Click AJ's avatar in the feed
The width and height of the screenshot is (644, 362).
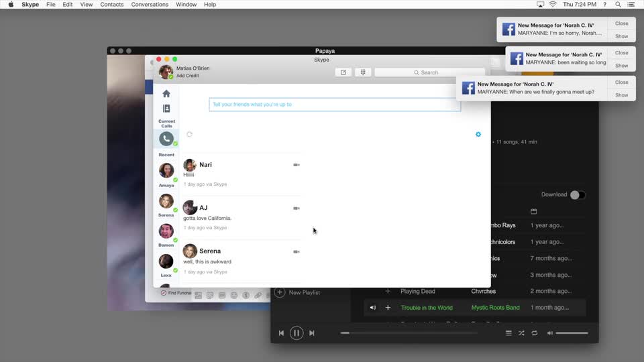click(190, 208)
